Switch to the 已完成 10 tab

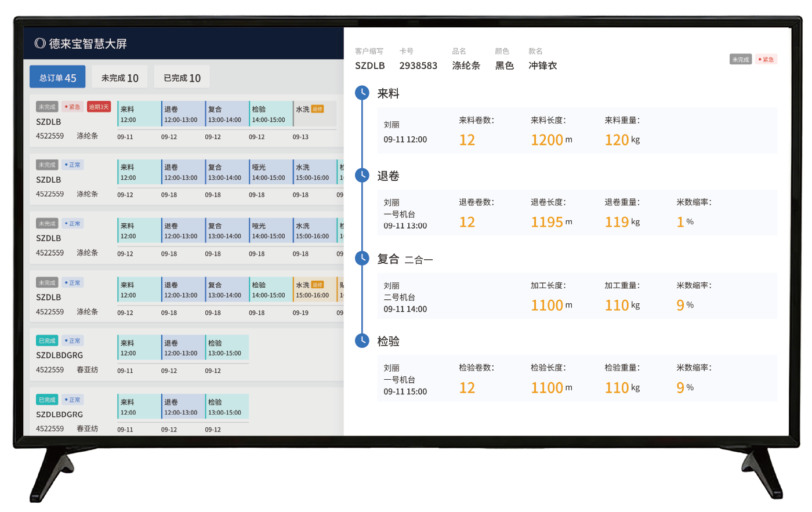tap(182, 78)
